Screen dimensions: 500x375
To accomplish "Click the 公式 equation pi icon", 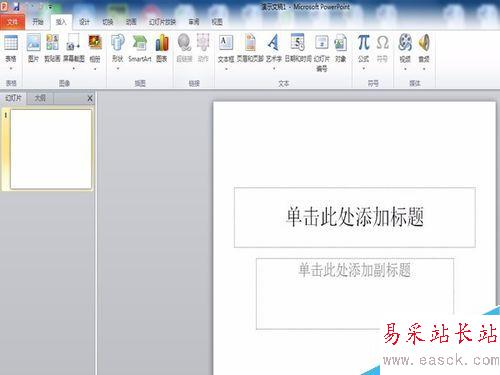I will click(x=364, y=43).
